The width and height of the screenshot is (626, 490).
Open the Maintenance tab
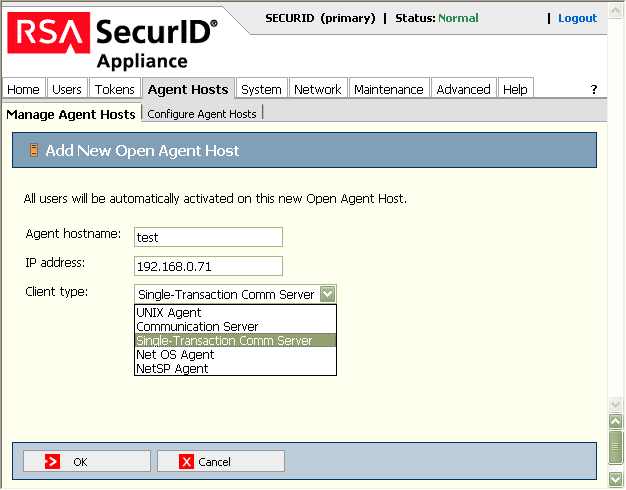click(389, 89)
